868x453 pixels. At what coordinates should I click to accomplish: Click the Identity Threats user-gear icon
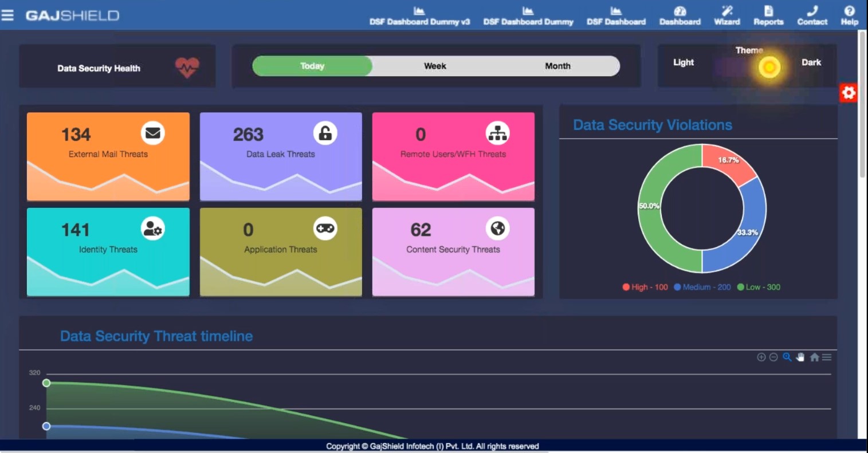tap(152, 229)
